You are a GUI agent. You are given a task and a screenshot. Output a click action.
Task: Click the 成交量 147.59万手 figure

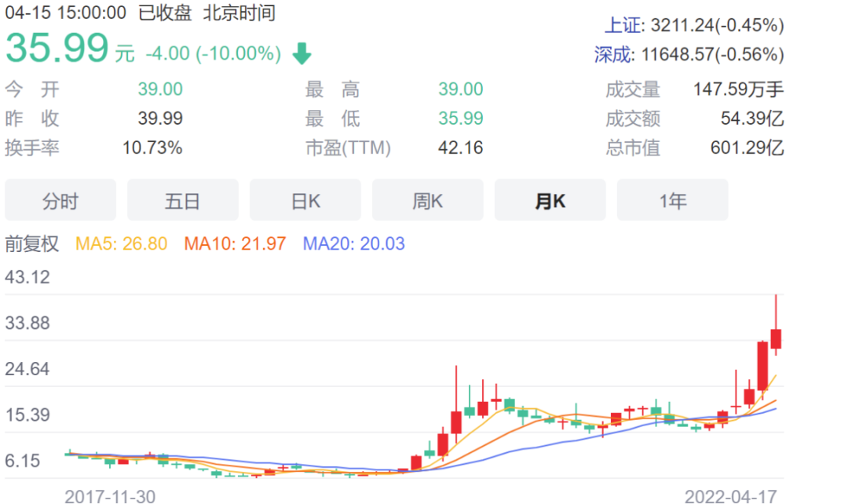[737, 89]
